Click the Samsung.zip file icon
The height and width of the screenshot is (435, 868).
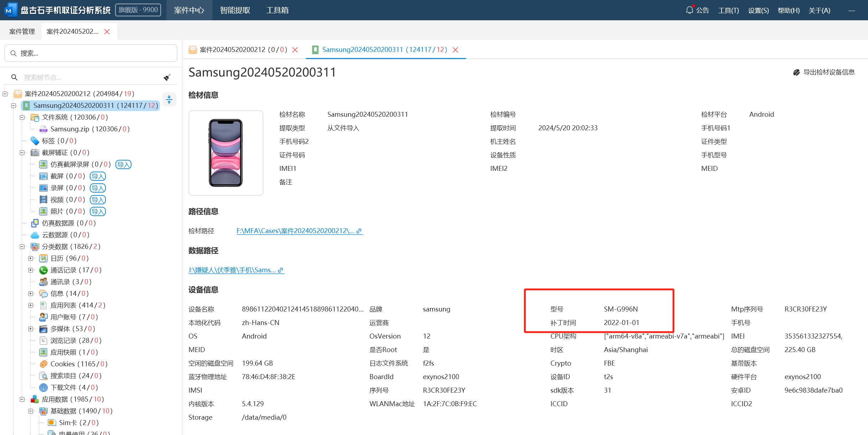tap(43, 129)
